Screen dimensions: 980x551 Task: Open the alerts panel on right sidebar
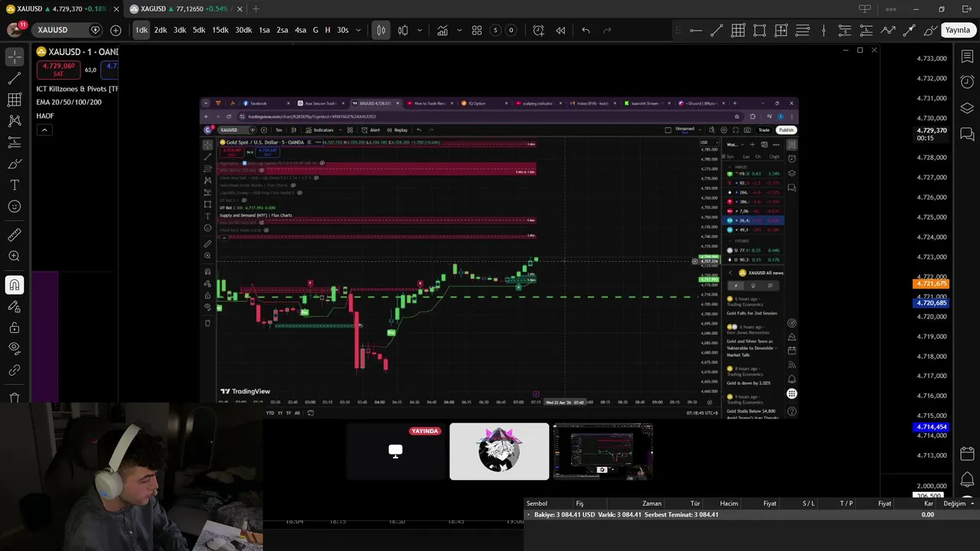[x=967, y=82]
